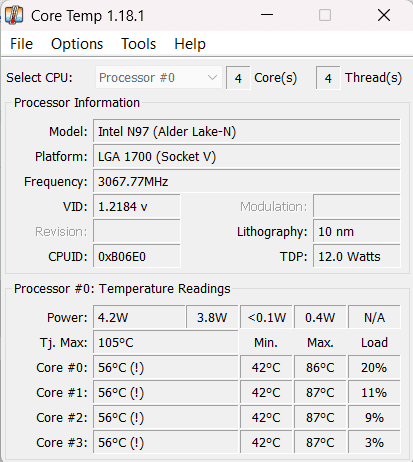Open the Options menu

tap(77, 44)
